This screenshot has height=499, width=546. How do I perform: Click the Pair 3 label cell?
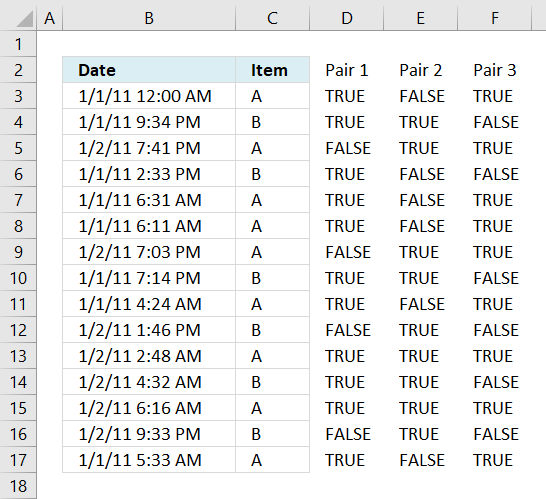tap(494, 70)
